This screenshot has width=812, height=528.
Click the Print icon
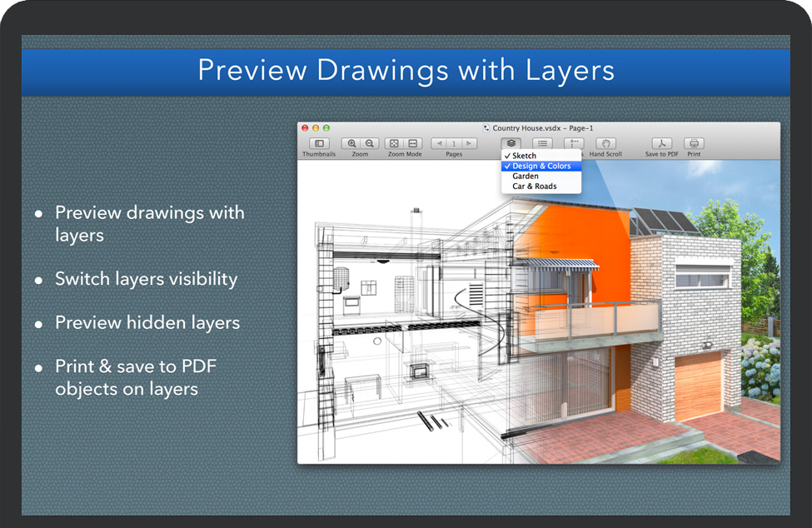694,144
